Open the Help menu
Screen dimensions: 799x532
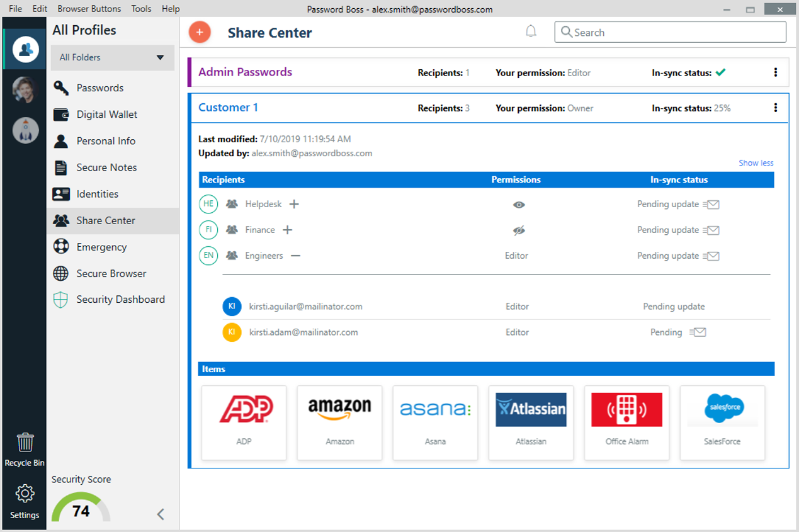(x=171, y=9)
